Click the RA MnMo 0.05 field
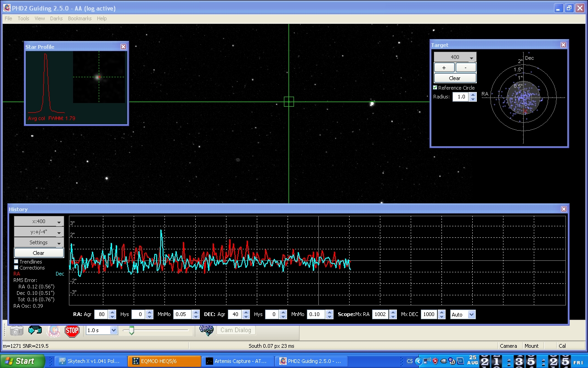 (x=182, y=315)
